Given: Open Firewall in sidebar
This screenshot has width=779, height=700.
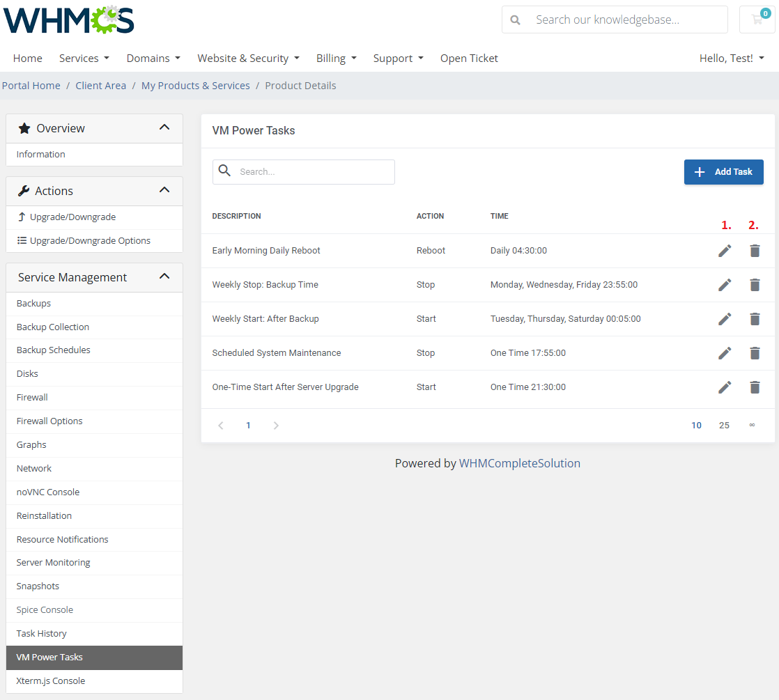Looking at the screenshot, I should [x=94, y=398].
